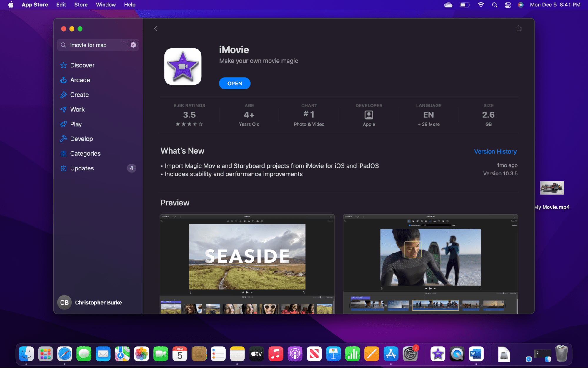Open the Version History link
This screenshot has height=368, width=588.
(495, 152)
